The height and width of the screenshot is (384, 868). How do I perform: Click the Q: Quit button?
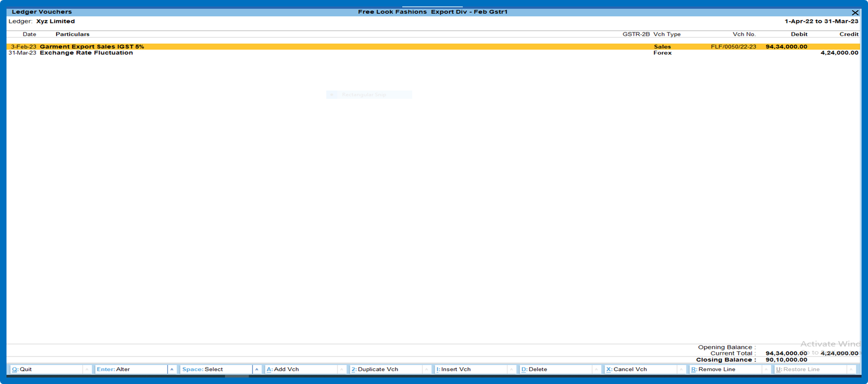pyautogui.click(x=46, y=370)
